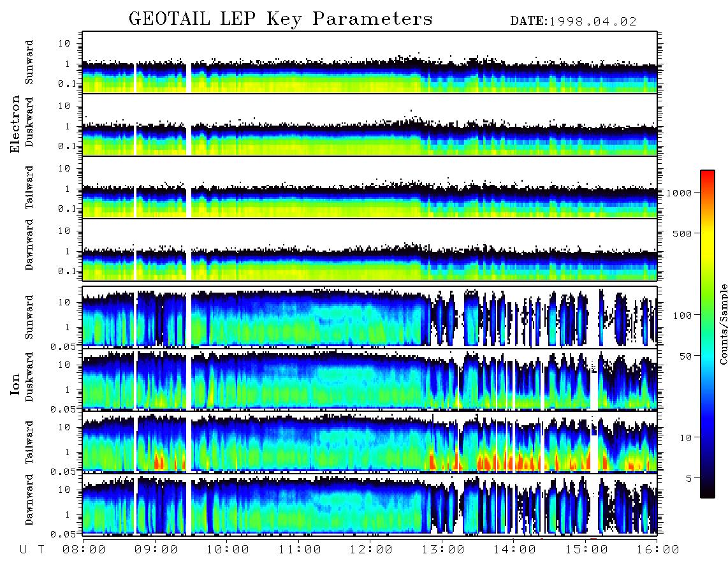Click the Electron Dawnward spectrogram panel

coord(370,250)
